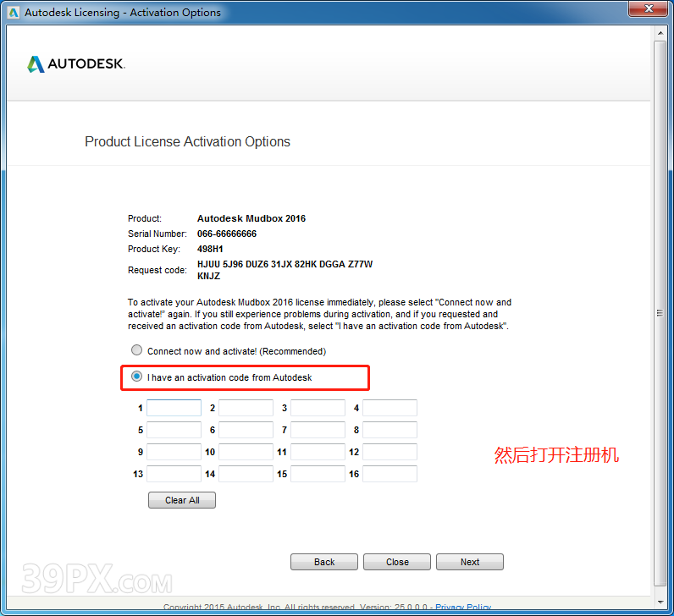Focus activation code field 7
The width and height of the screenshot is (674, 616).
tap(318, 430)
